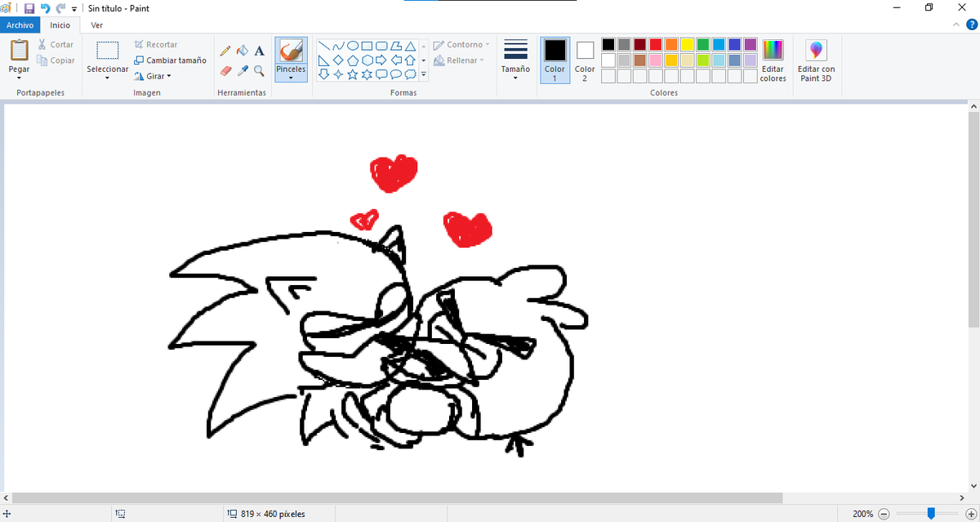Select the Triangle shape
The height and width of the screenshot is (522, 980).
tap(411, 46)
